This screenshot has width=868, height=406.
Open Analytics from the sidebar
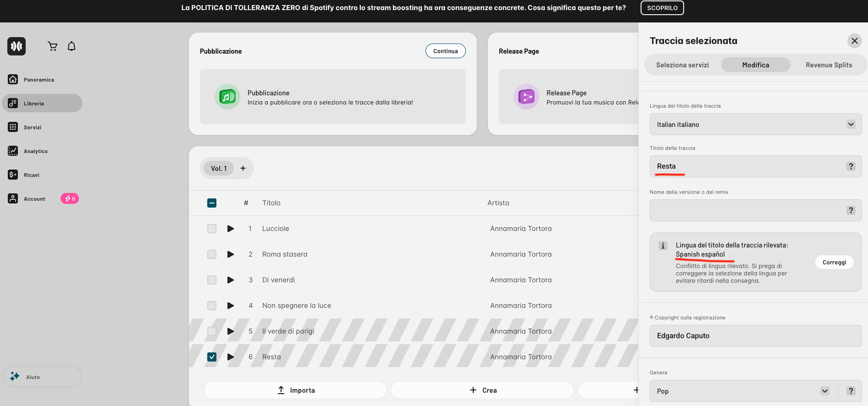click(x=35, y=151)
